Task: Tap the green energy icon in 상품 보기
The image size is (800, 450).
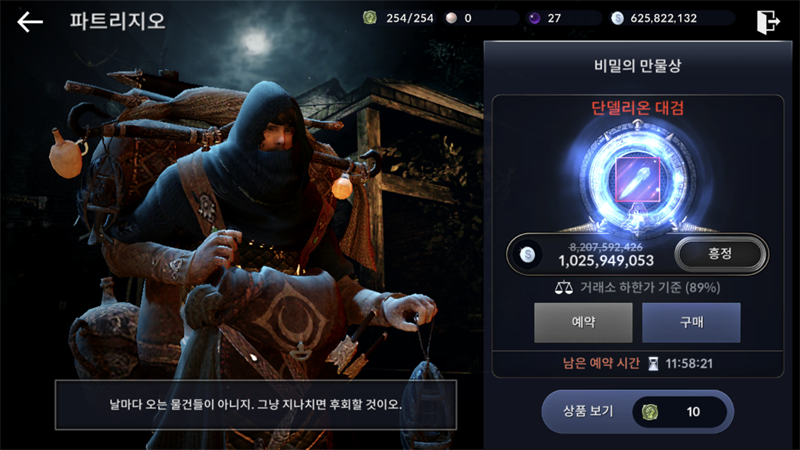Action: (649, 412)
